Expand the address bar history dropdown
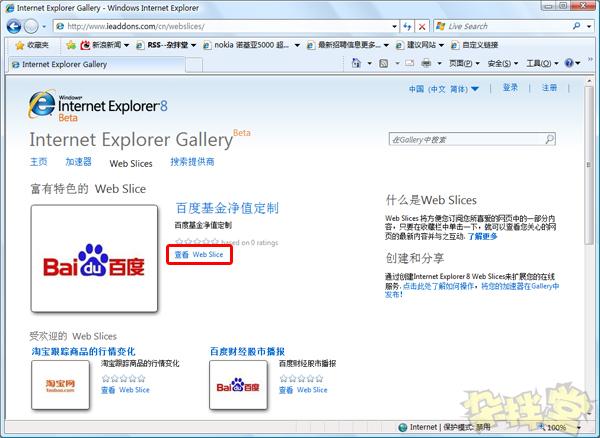This screenshot has width=600, height=438. (395, 27)
